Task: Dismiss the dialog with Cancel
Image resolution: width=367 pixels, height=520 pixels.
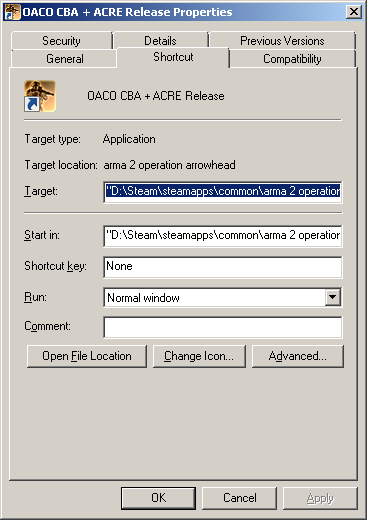Action: coord(239,498)
